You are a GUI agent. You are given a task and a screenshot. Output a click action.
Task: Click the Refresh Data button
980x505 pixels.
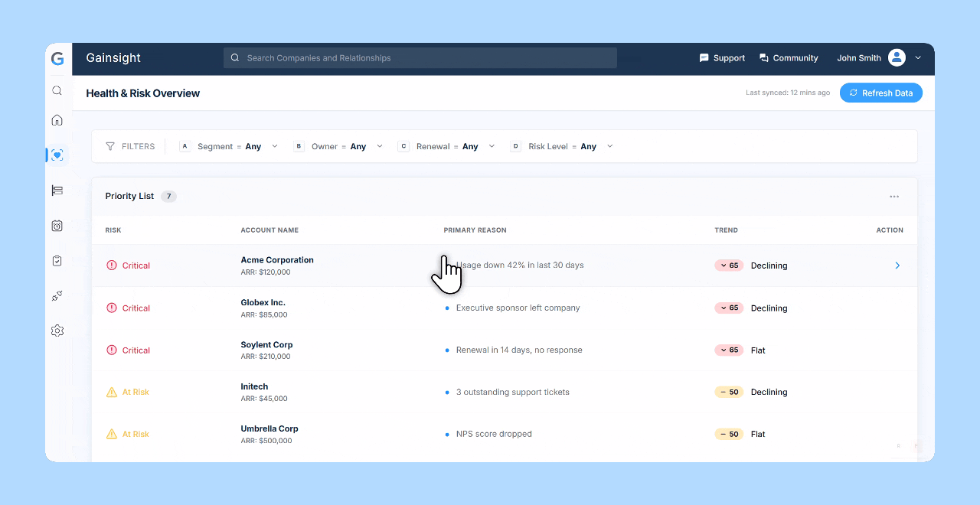pyautogui.click(x=880, y=92)
